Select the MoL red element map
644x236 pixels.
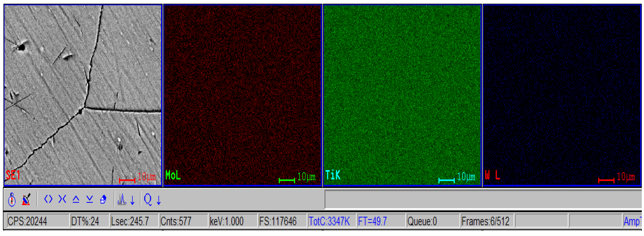point(242,95)
